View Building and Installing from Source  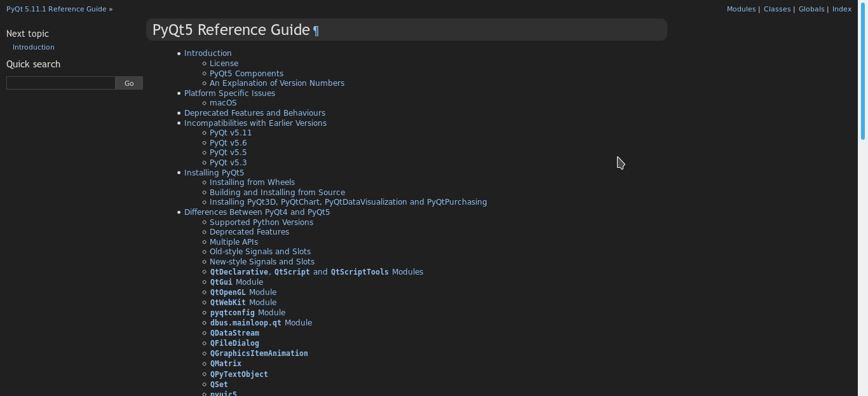click(x=277, y=192)
